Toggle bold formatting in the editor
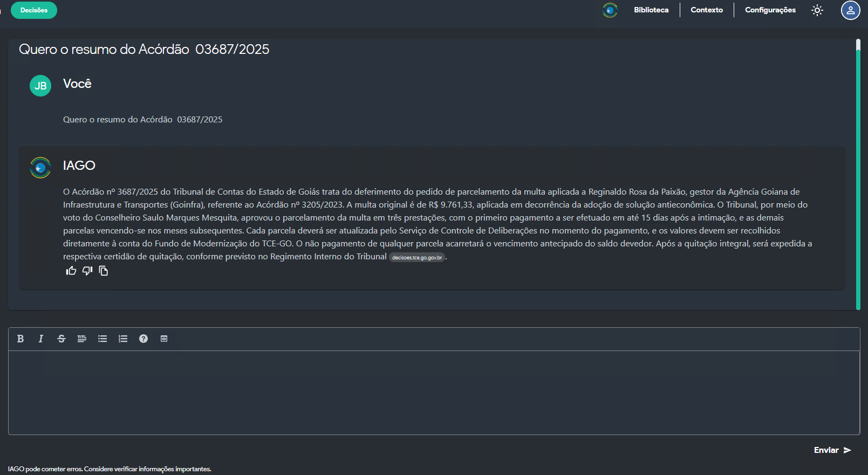The width and height of the screenshot is (868, 475). click(20, 339)
